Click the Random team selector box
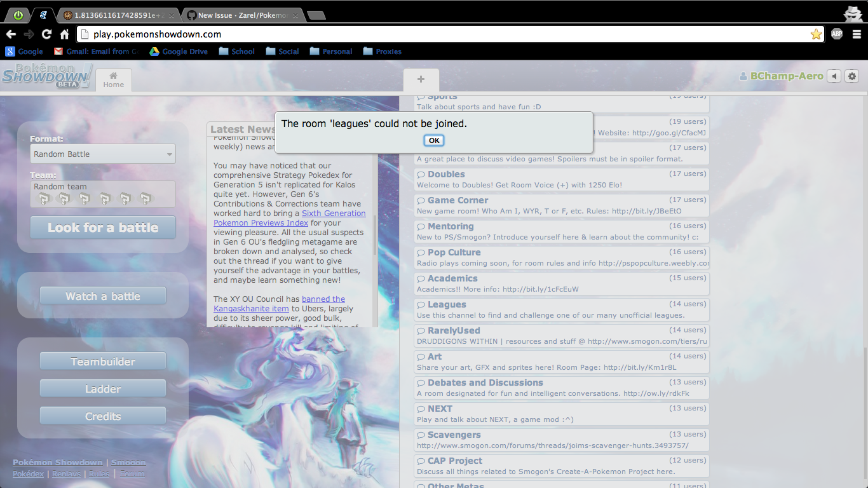This screenshot has height=488, width=868. 103,194
